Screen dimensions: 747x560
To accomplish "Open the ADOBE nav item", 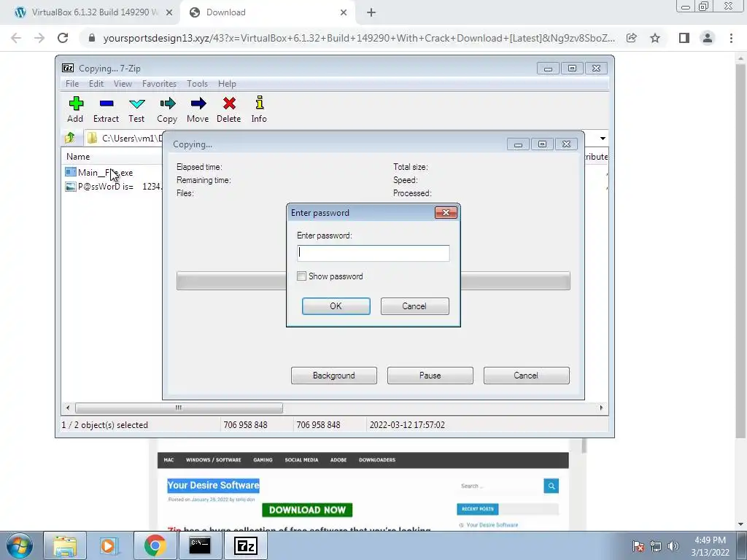I will 338,460.
